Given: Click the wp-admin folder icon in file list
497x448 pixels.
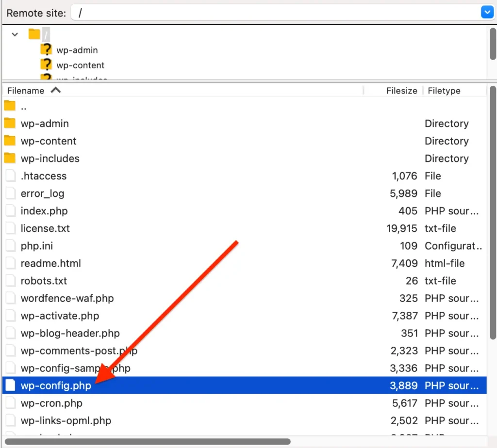Looking at the screenshot, I should (10, 123).
